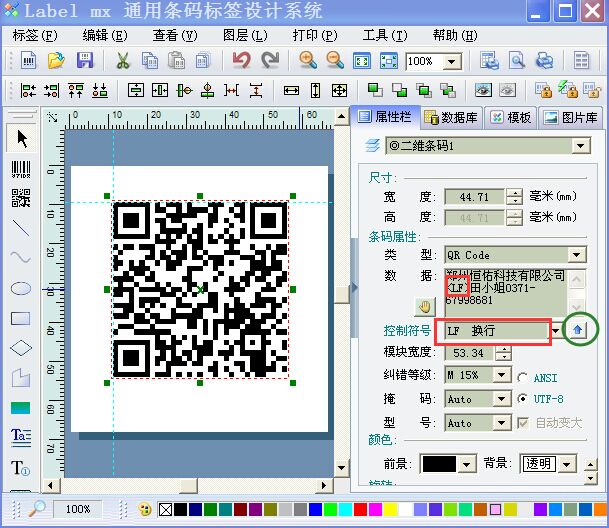
Task: Open the 标签(F) menu
Action: coord(35,36)
